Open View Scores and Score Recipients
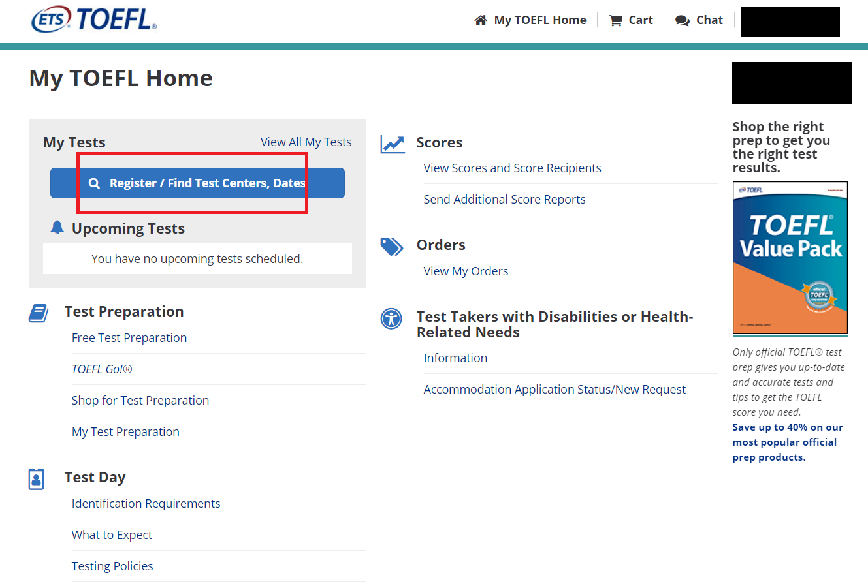The image size is (868, 588). [x=512, y=168]
